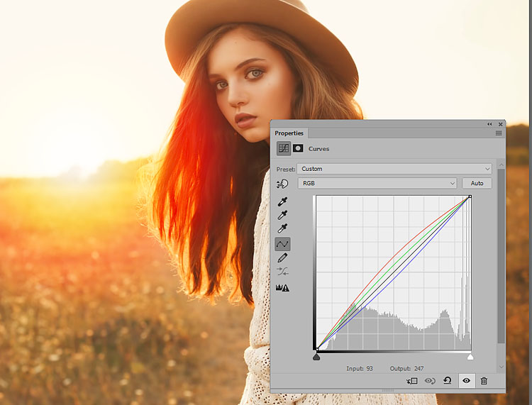Screen dimensions: 532x405
Task: Choose edit points to modify curve tool
Action: coord(282,244)
